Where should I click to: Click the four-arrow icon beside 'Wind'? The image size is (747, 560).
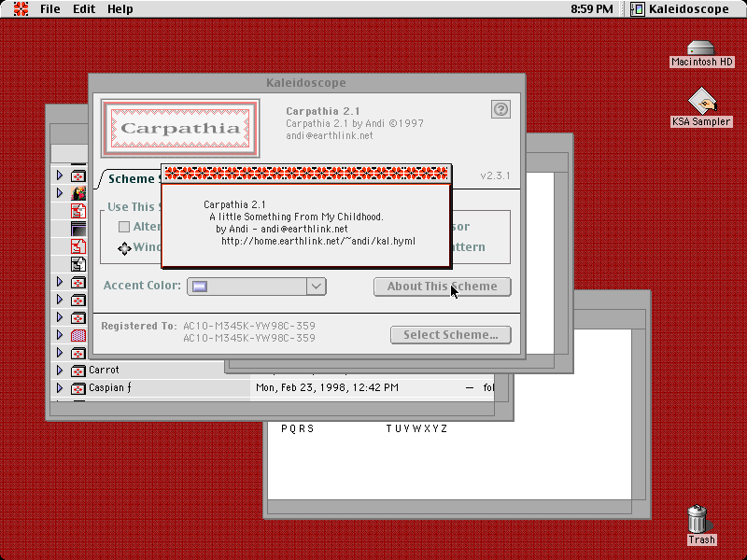tap(124, 248)
